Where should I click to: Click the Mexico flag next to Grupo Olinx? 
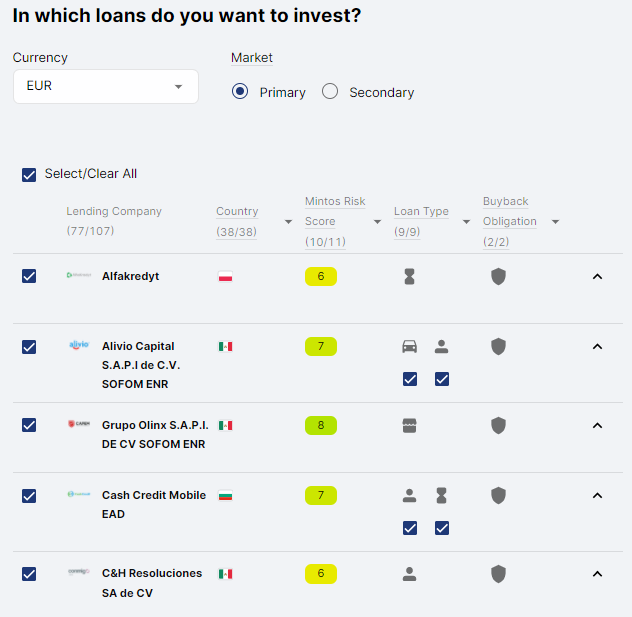(225, 425)
